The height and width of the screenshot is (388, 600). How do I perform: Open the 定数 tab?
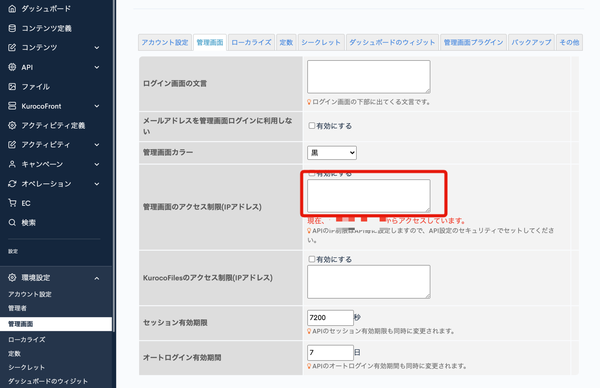(286, 42)
